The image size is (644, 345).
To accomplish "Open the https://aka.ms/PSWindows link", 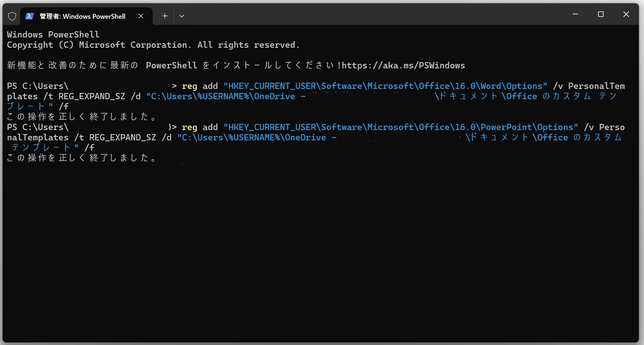I will (x=403, y=65).
